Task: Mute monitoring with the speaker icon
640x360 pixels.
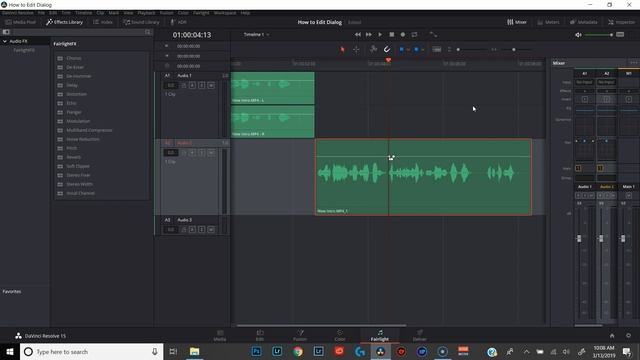Action: click(x=578, y=35)
